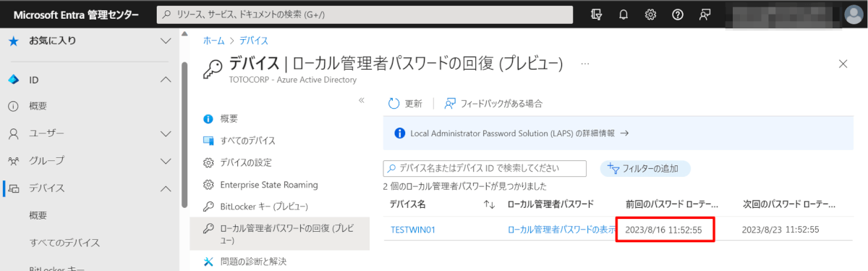
Task: Expand the お気に入り section
Action: click(x=165, y=41)
